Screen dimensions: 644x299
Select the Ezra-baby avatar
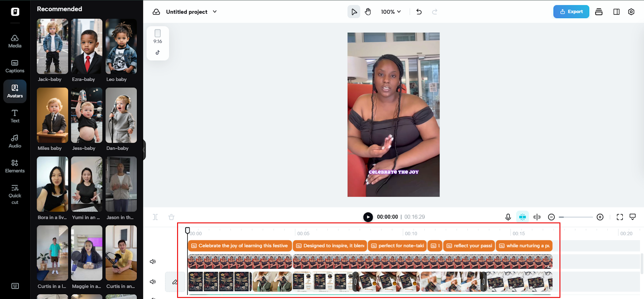click(x=87, y=46)
